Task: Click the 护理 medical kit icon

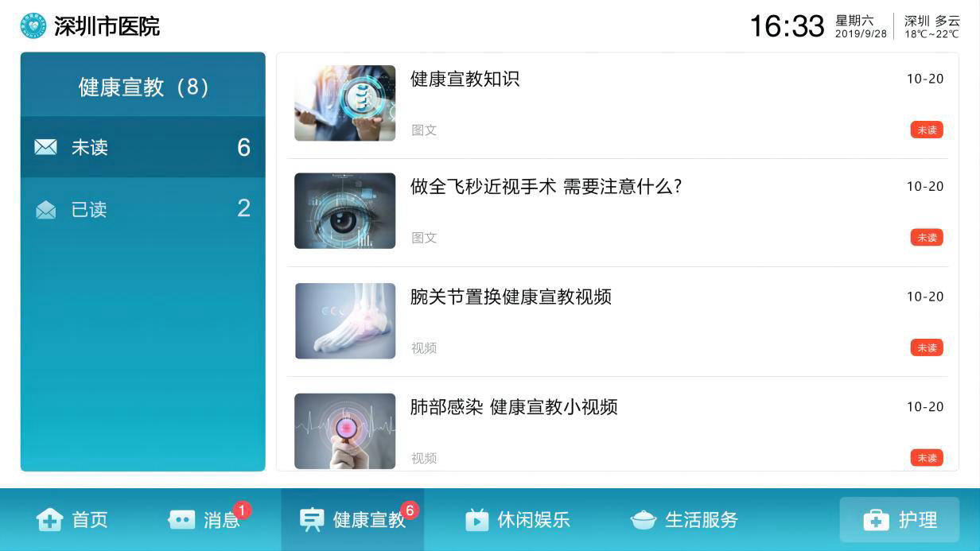Action: point(876,520)
